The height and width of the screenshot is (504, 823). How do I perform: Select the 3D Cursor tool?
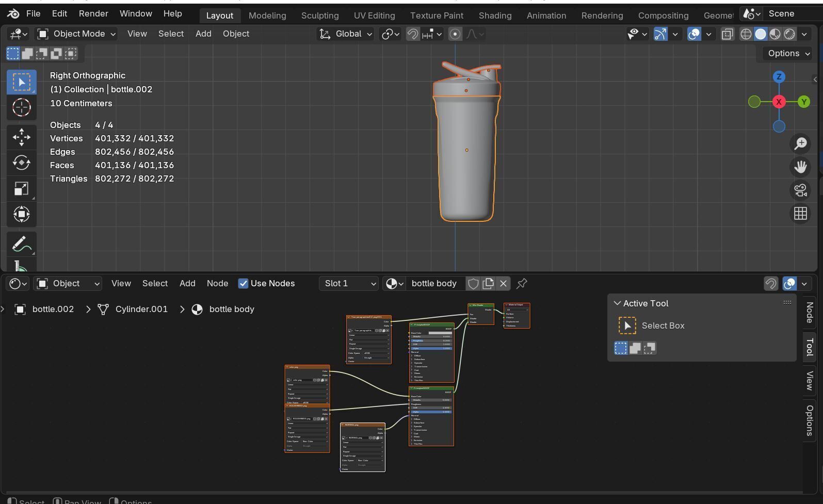click(x=22, y=107)
